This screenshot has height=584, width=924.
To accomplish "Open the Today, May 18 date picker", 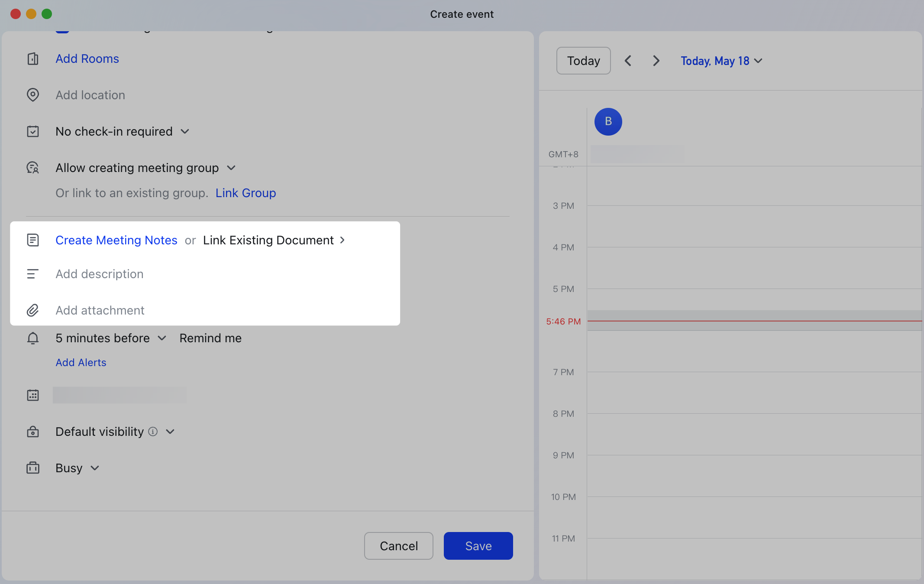I will click(721, 61).
